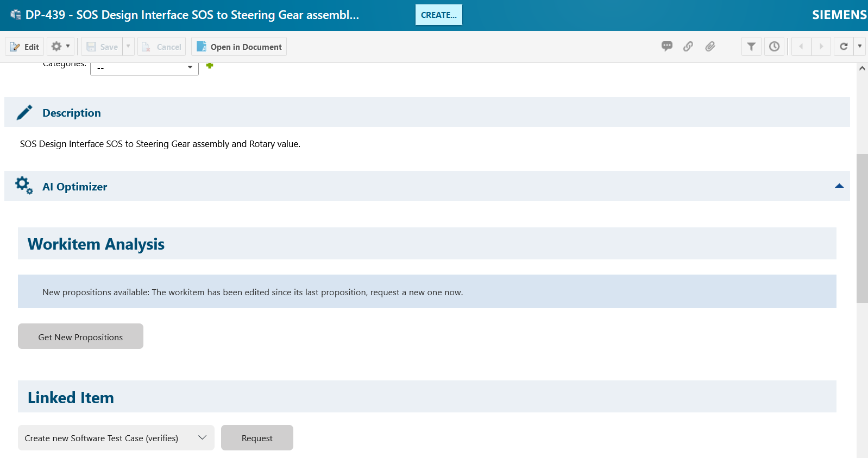The image size is (868, 458).
Task: Click the chain link icon
Action: (x=688, y=47)
